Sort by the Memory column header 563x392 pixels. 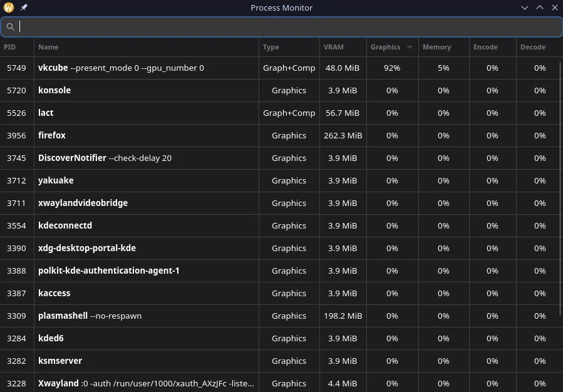(436, 47)
